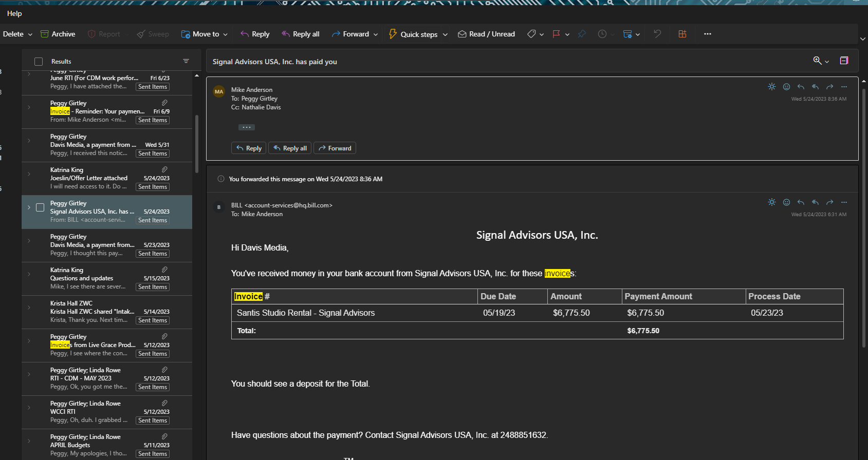Click the Forward button under Mike Anderson's message
Viewport: 868px width, 460px height.
point(335,148)
